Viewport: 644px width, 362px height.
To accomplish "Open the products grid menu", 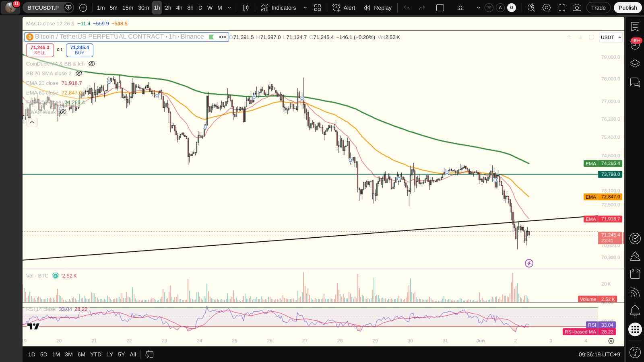I will coord(635,329).
